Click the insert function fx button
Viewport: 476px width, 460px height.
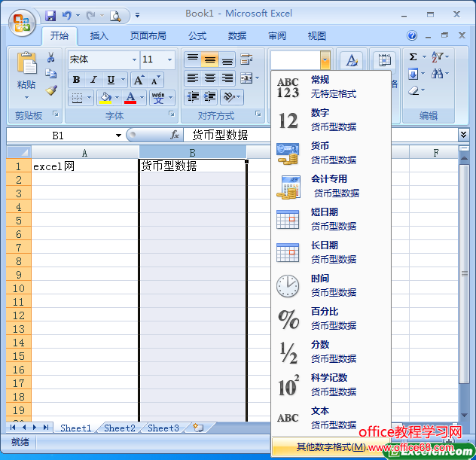click(x=175, y=135)
